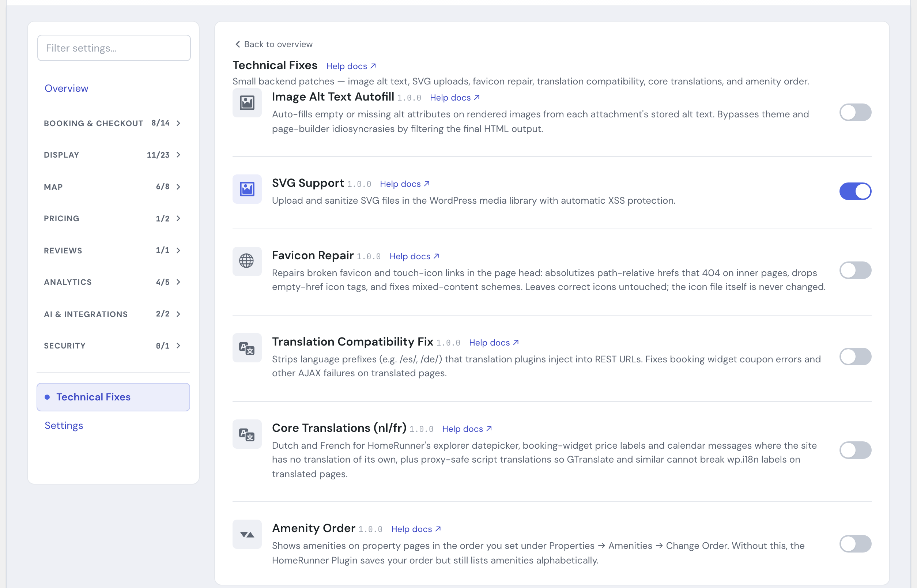The width and height of the screenshot is (917, 588).
Task: Expand the Display section chevron
Action: [178, 155]
